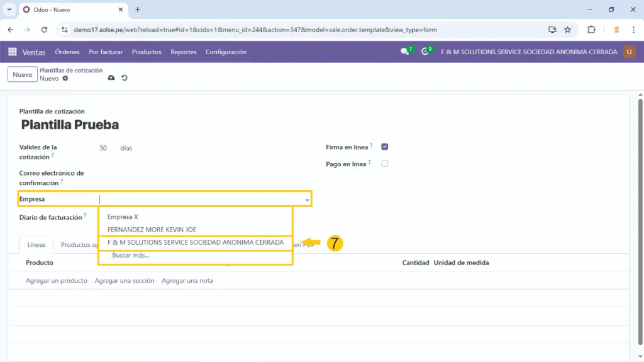Viewport: 644px width, 362px height.
Task: Click Buscar más in the dropdown
Action: tap(130, 256)
